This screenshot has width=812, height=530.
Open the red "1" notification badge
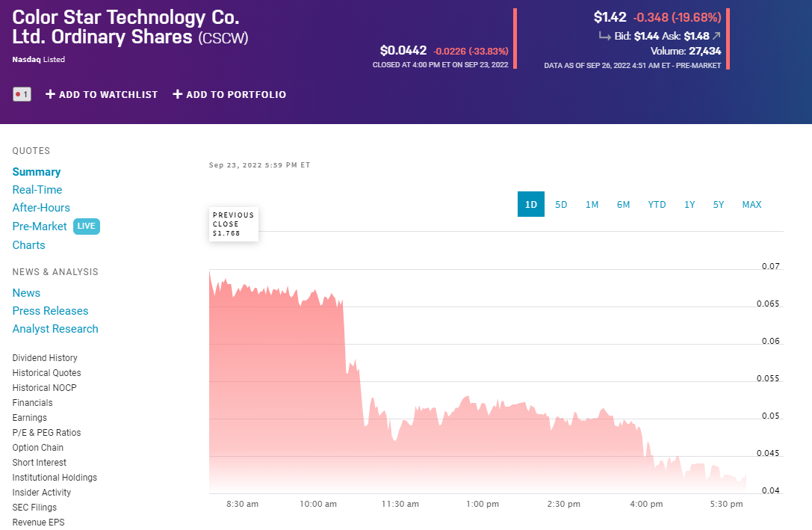click(22, 94)
